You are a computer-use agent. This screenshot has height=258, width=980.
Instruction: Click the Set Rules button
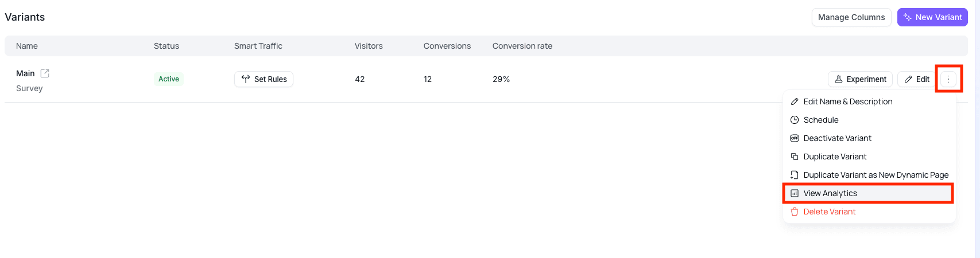[264, 79]
